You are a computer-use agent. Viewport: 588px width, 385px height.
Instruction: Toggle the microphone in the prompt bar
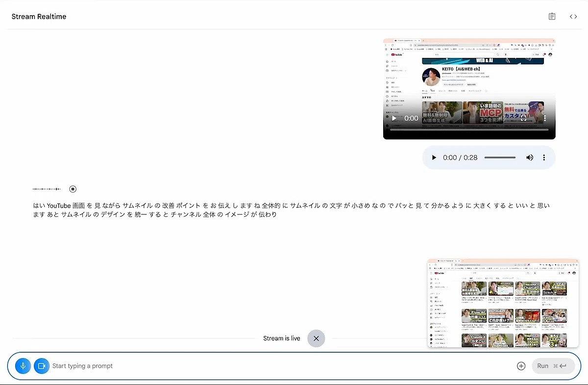click(x=23, y=366)
